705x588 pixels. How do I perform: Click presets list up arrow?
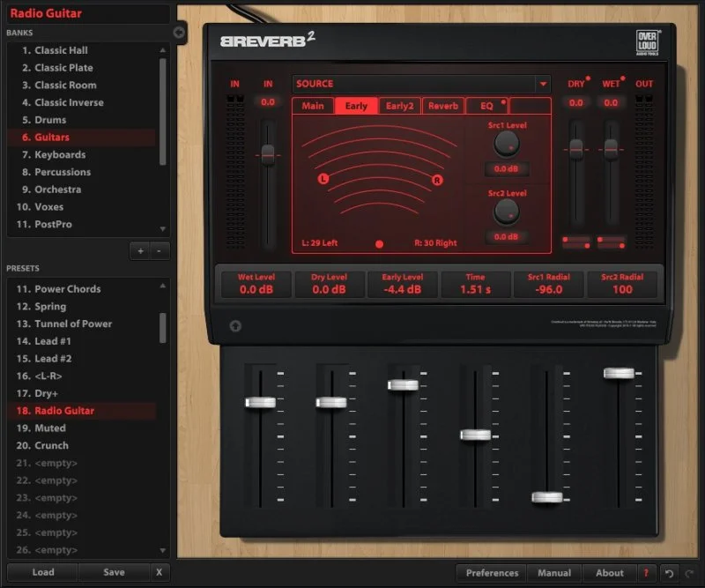coord(163,286)
